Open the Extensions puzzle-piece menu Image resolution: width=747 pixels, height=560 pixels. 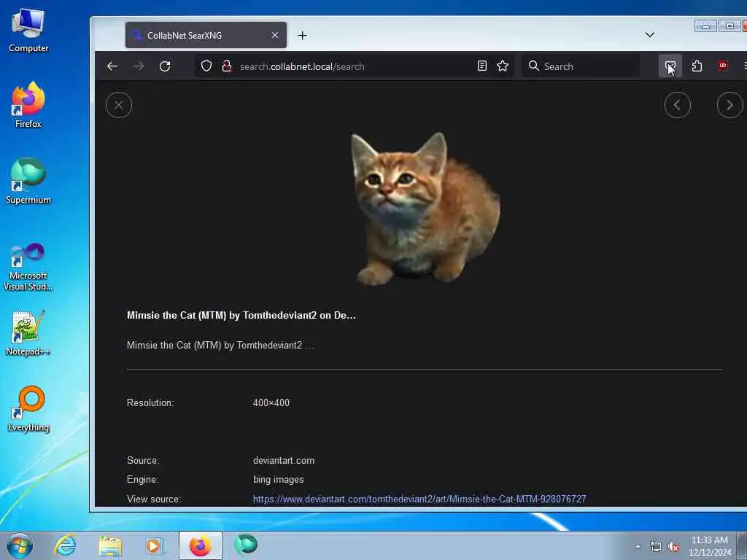coord(697,66)
